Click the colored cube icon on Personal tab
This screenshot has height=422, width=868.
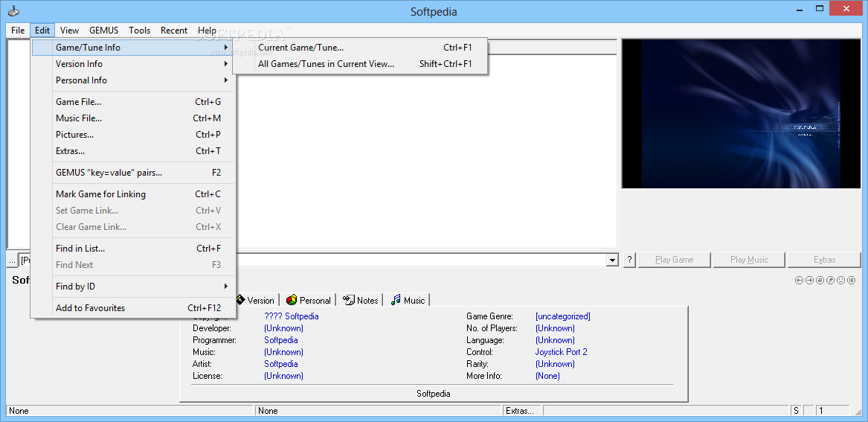tap(291, 300)
